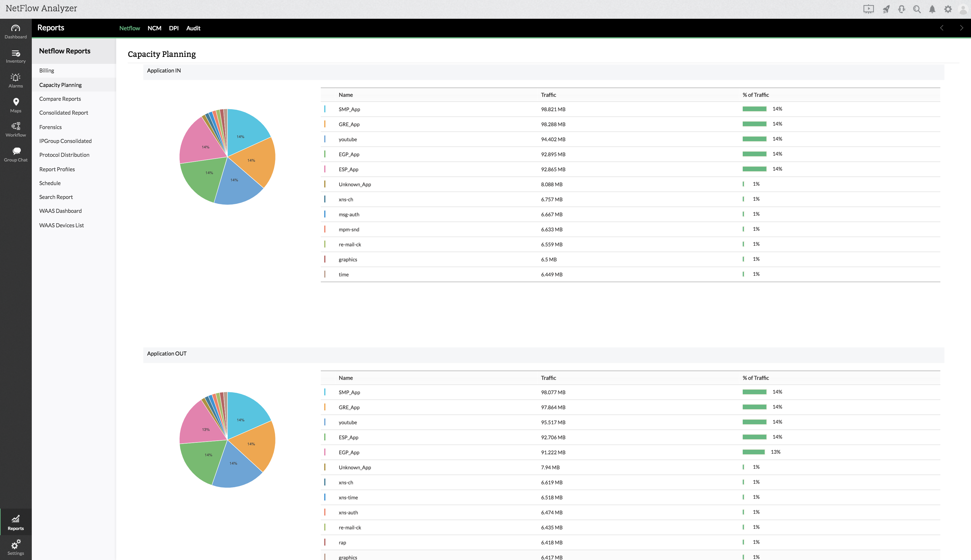Click the left chevron in Reports bar
Screen dimensions: 971x560
coord(942,28)
